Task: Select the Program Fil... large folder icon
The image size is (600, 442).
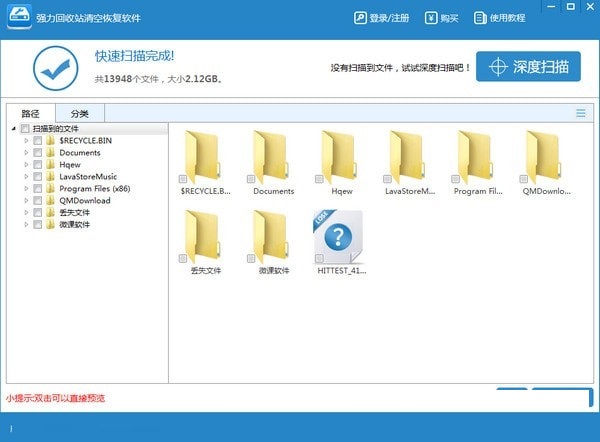Action: tap(474, 157)
